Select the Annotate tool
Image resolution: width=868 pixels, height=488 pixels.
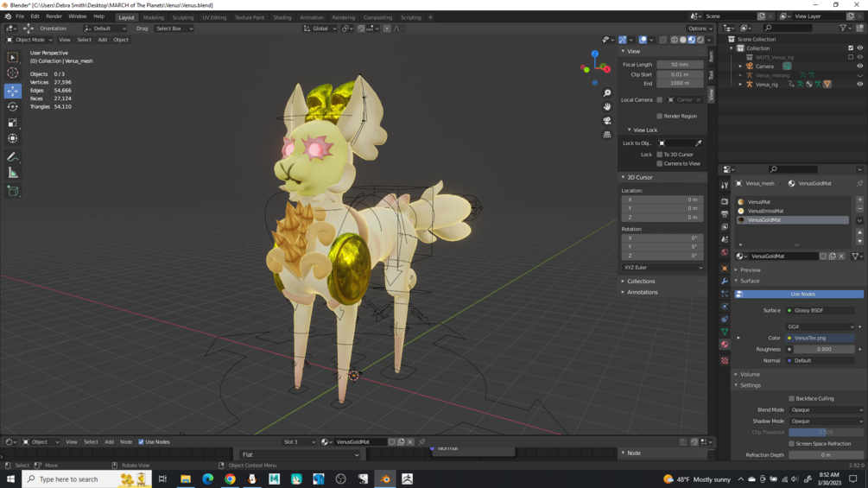click(13, 157)
